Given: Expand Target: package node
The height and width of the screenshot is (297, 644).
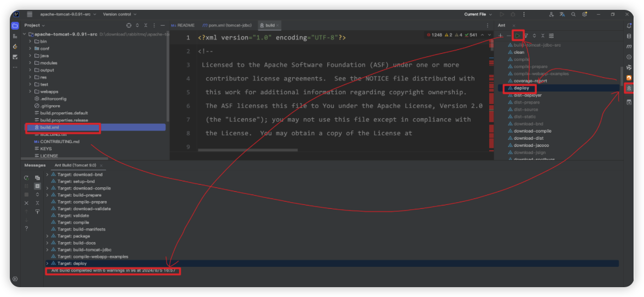Looking at the screenshot, I should (x=47, y=236).
